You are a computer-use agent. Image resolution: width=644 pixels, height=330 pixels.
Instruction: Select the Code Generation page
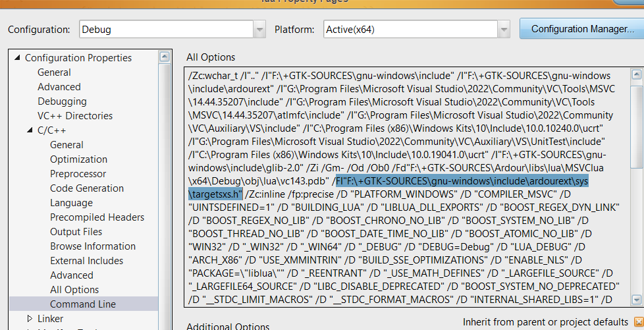(x=86, y=188)
